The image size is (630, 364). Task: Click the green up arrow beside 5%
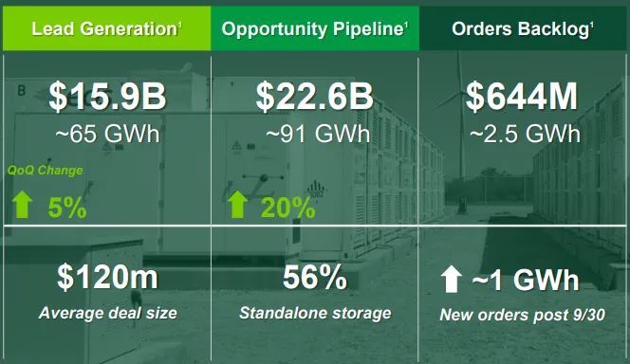tap(22, 205)
